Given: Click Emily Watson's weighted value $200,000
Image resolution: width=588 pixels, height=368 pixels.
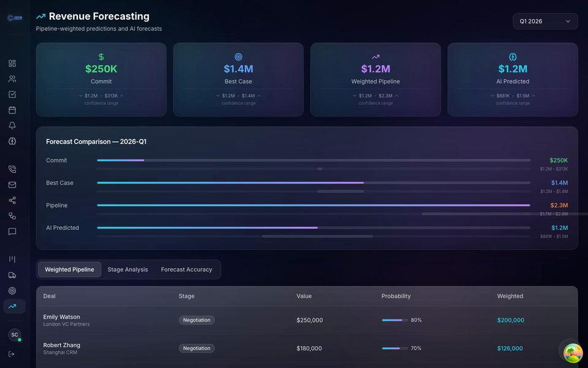Looking at the screenshot, I should pos(511,320).
